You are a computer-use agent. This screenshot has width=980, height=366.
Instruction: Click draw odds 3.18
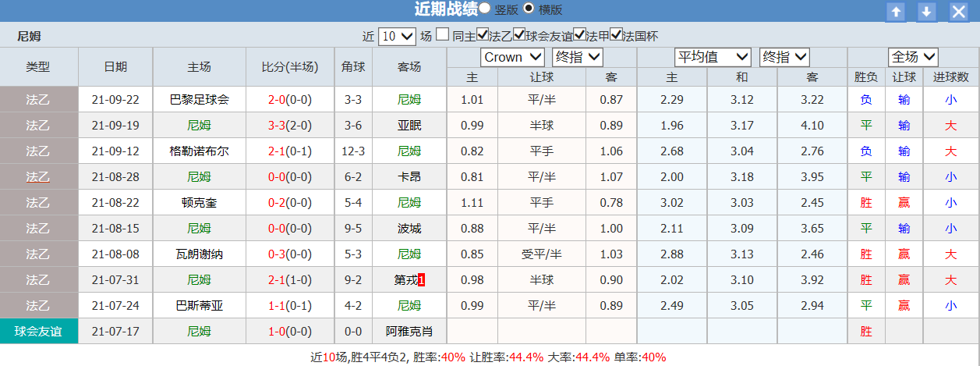point(742,177)
